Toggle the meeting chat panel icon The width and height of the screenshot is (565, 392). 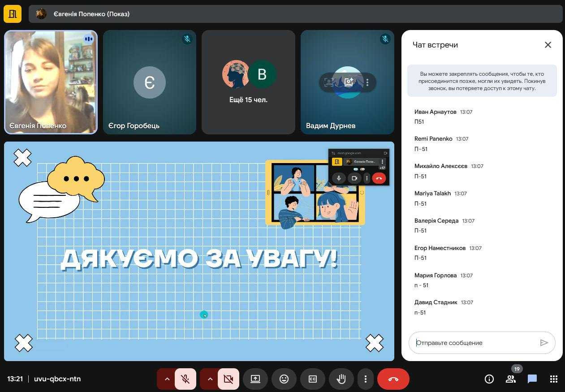532,379
